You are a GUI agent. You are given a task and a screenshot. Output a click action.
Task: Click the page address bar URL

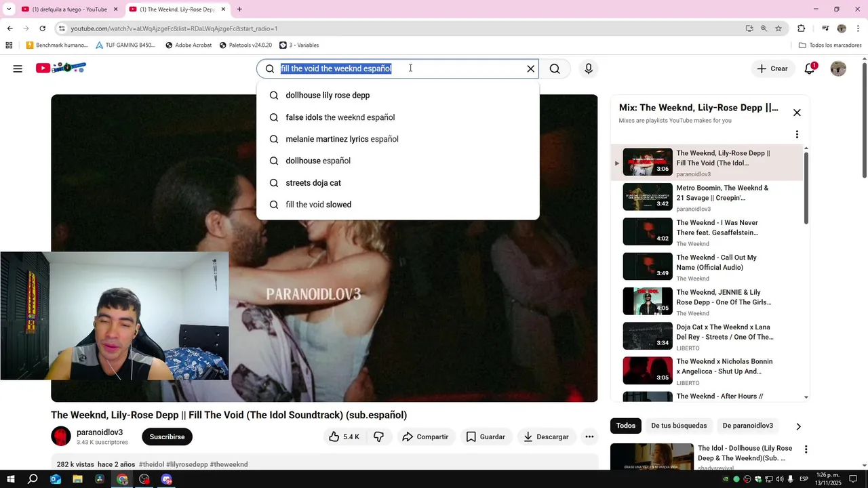(x=174, y=28)
